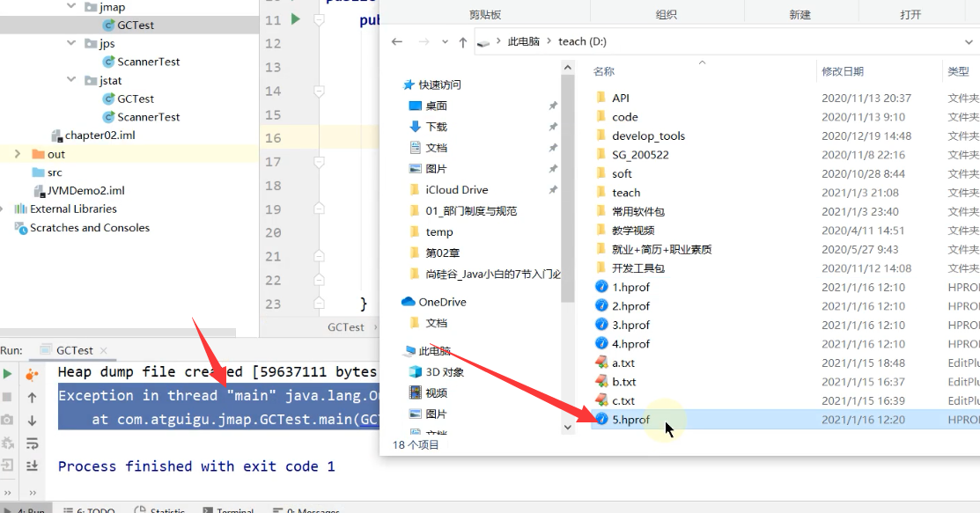The height and width of the screenshot is (513, 980).
Task: Expand the out folder in project tree
Action: point(17,153)
